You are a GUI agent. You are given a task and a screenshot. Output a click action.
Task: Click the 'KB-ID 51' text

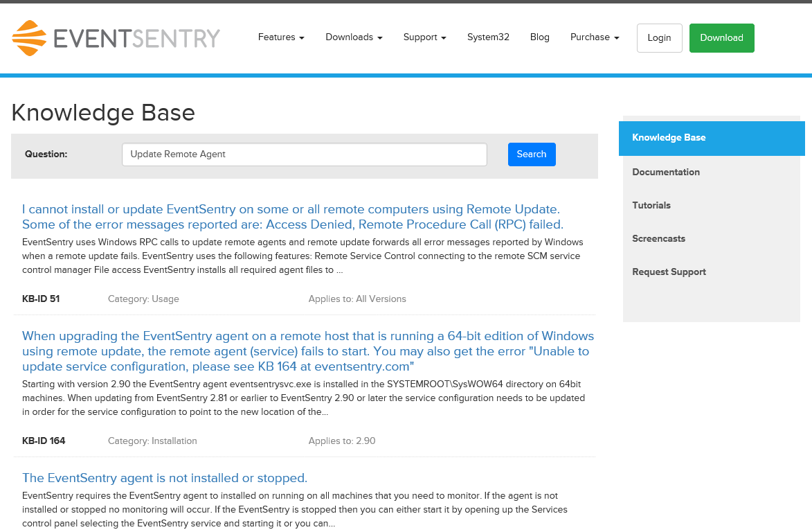tap(41, 299)
